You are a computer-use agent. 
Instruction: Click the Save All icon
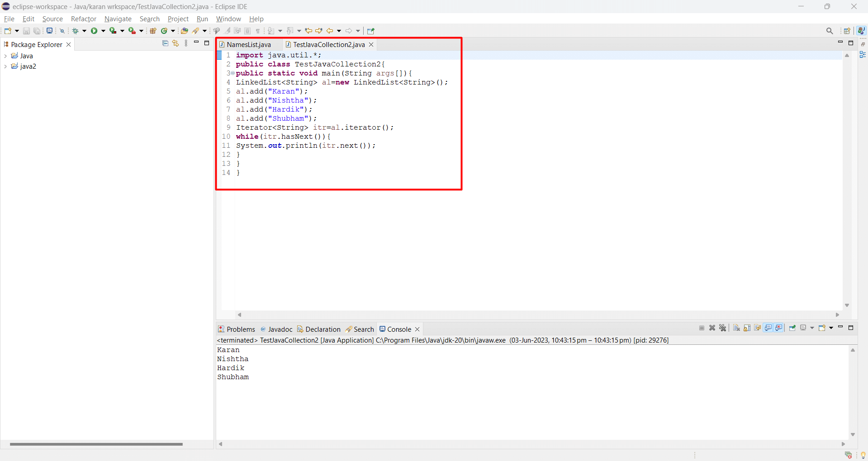pyautogui.click(x=37, y=31)
